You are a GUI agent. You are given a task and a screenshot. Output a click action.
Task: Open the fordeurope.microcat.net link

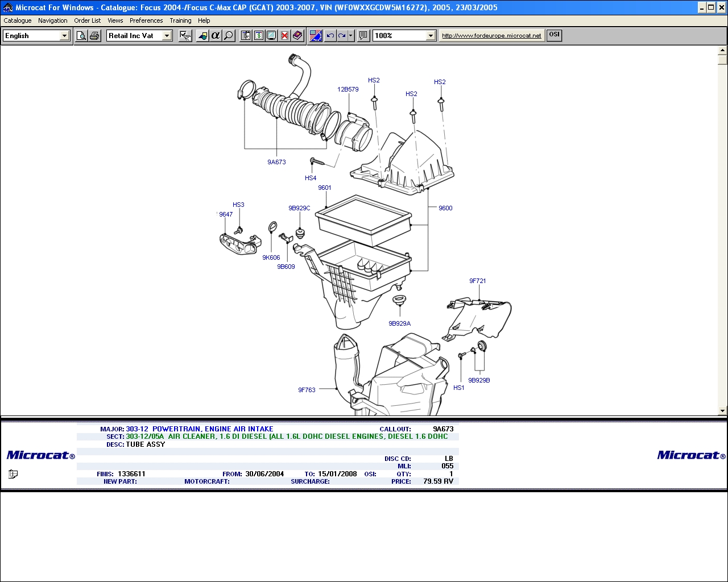coord(491,36)
